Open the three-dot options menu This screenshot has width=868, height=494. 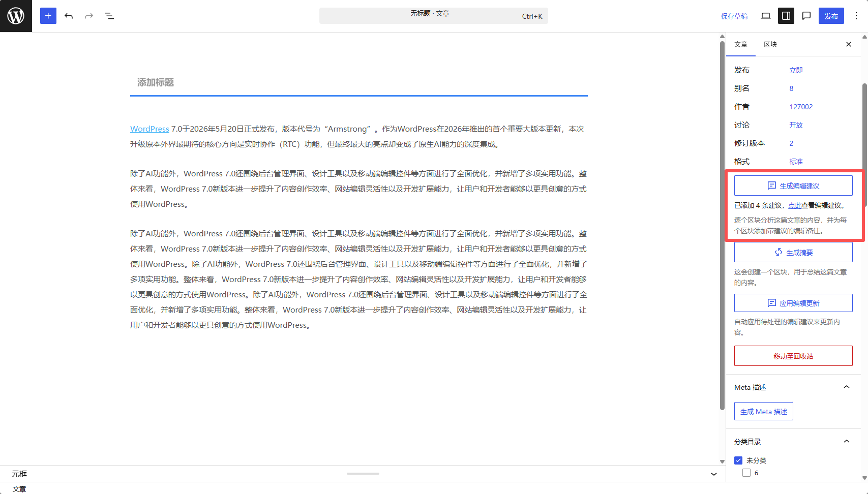click(x=856, y=16)
